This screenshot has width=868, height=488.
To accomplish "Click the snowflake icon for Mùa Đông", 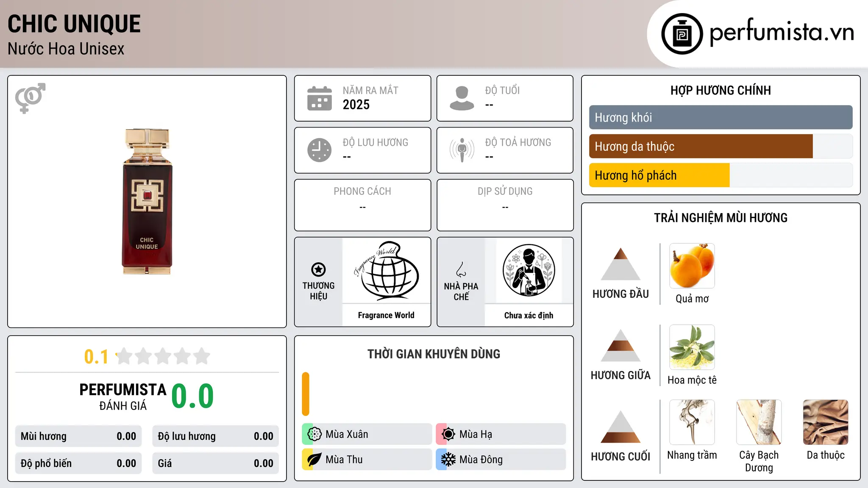I will (x=448, y=460).
